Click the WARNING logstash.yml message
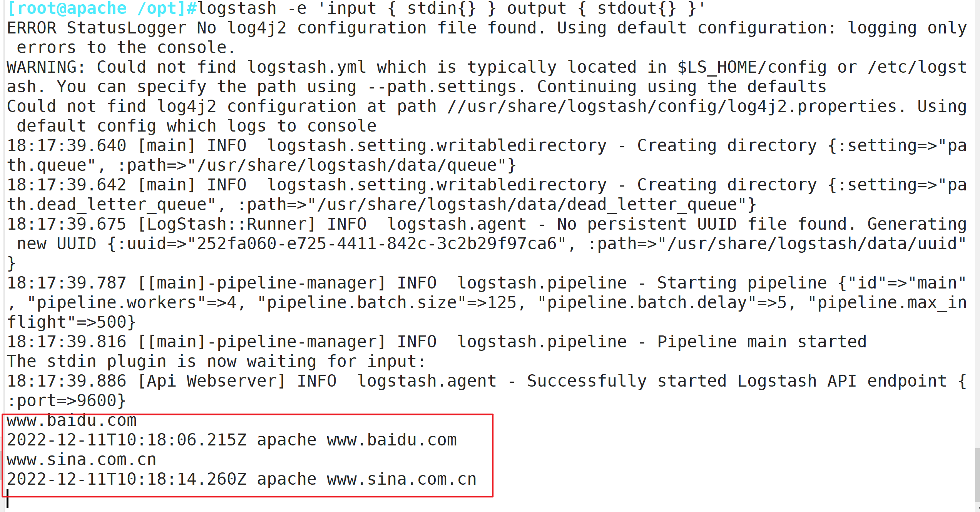The width and height of the screenshot is (980, 512). 487,77
